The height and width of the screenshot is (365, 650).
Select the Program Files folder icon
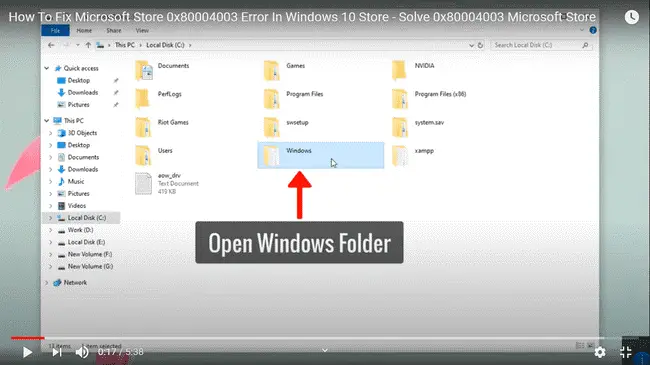(x=272, y=98)
